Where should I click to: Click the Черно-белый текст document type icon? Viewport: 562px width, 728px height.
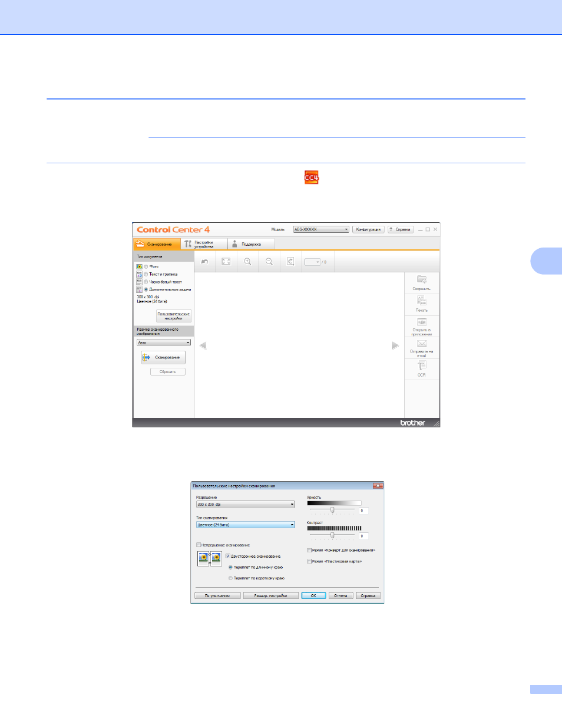coord(139,282)
